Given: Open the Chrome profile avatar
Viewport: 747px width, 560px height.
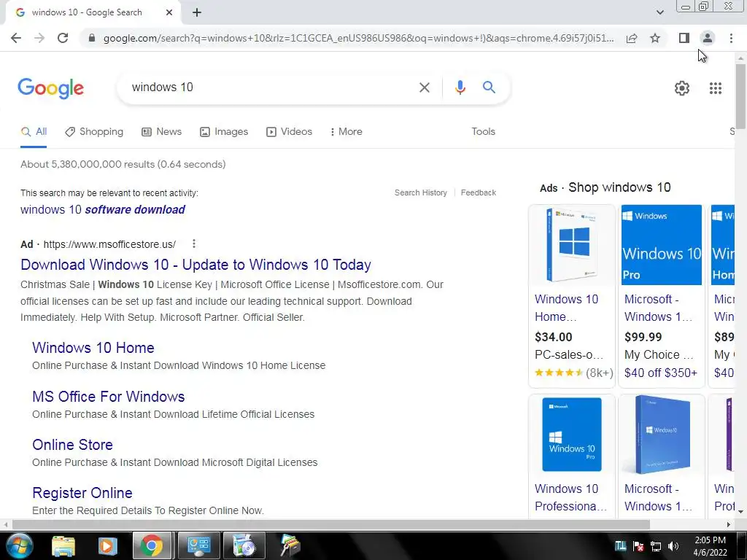Looking at the screenshot, I should click(x=708, y=38).
